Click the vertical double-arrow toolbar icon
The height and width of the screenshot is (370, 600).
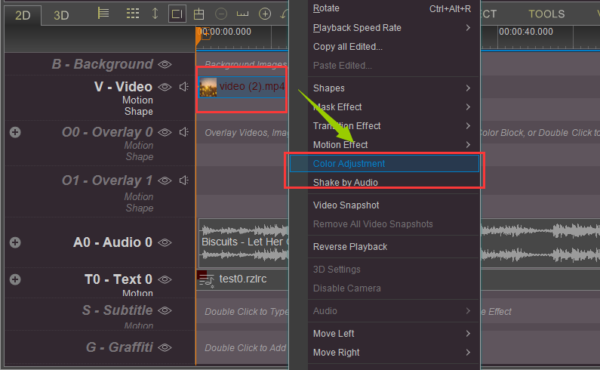pyautogui.click(x=155, y=13)
